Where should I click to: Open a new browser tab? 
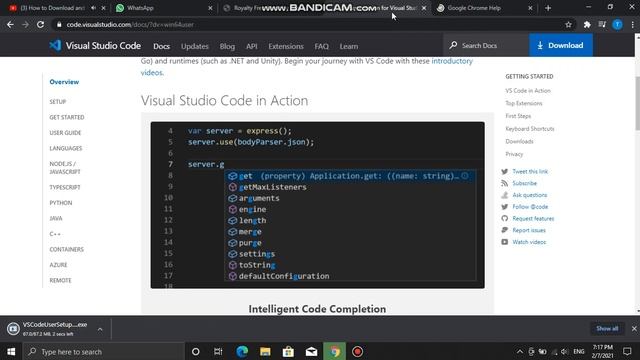point(548,8)
